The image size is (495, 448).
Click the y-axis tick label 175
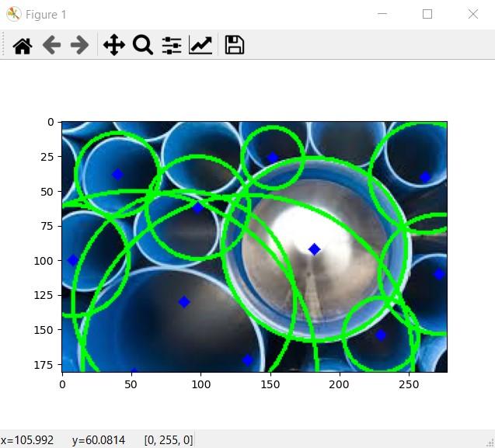(44, 365)
